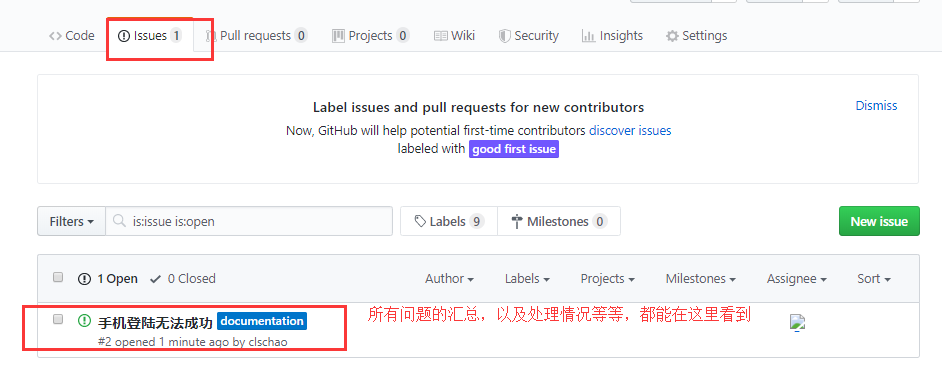Dismiss the new contributors banner
The image size is (942, 374).
(x=876, y=106)
